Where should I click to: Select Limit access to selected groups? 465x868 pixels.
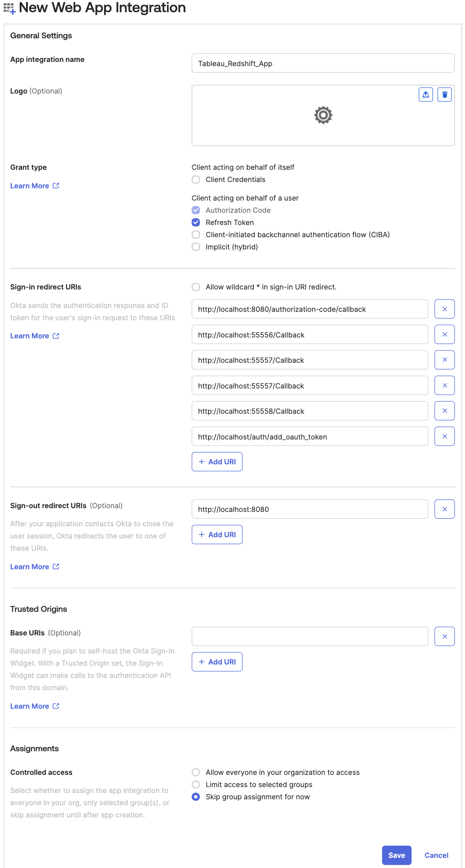[196, 785]
